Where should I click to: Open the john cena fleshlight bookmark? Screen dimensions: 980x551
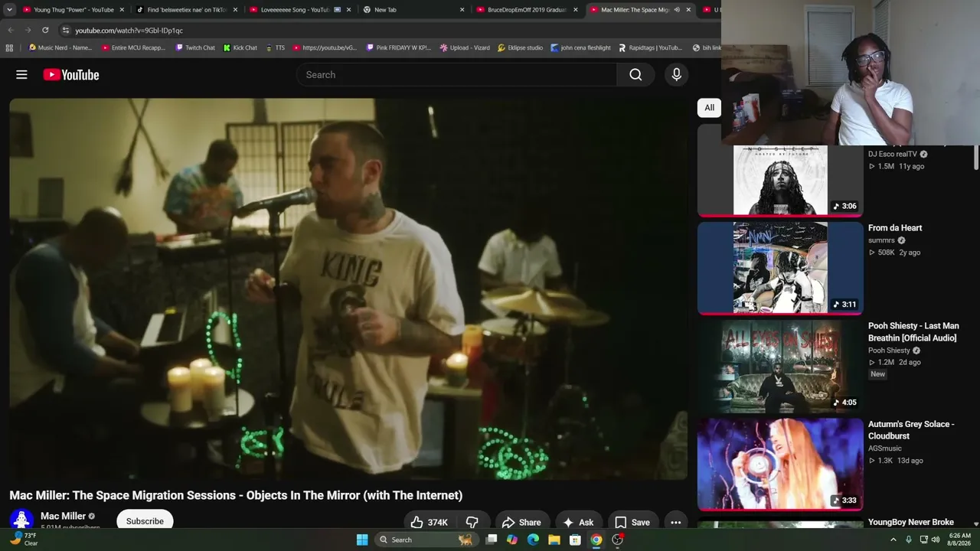pyautogui.click(x=580, y=47)
